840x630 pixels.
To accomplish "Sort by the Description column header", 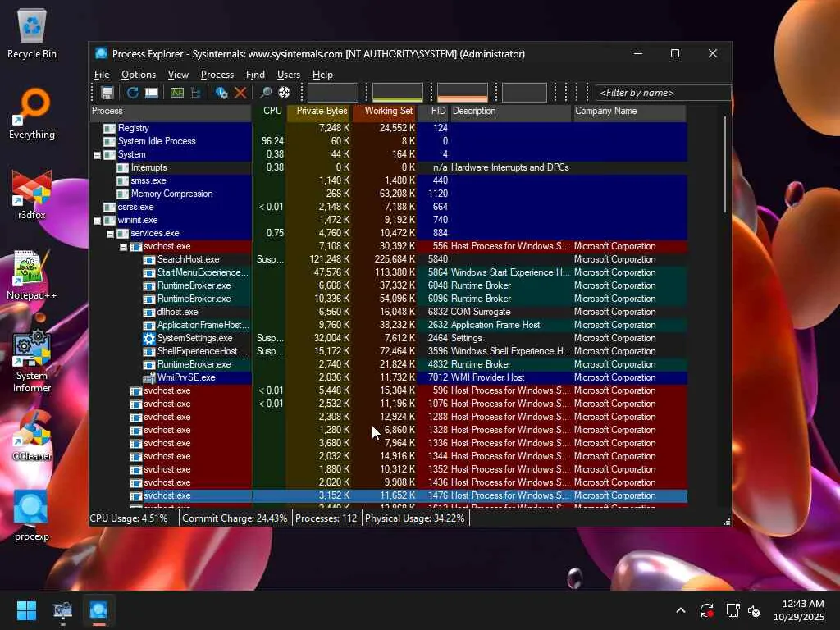I will tap(510, 112).
